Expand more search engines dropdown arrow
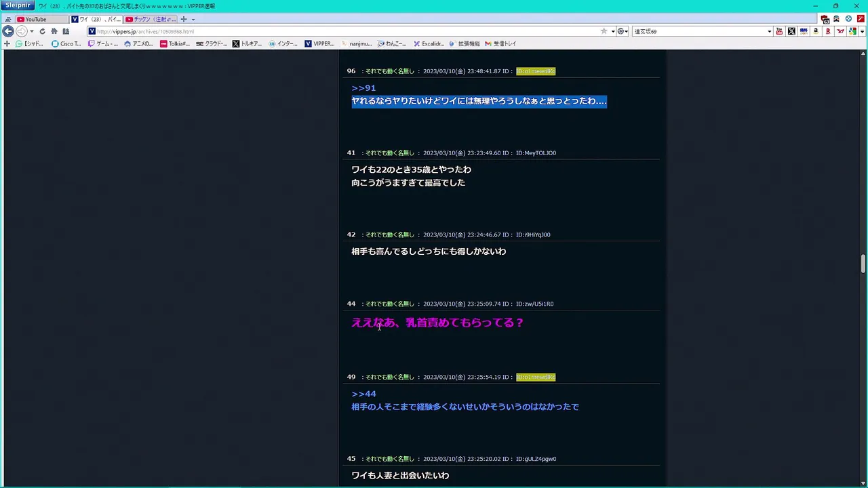Screen dimensions: 868x488 click(x=862, y=31)
